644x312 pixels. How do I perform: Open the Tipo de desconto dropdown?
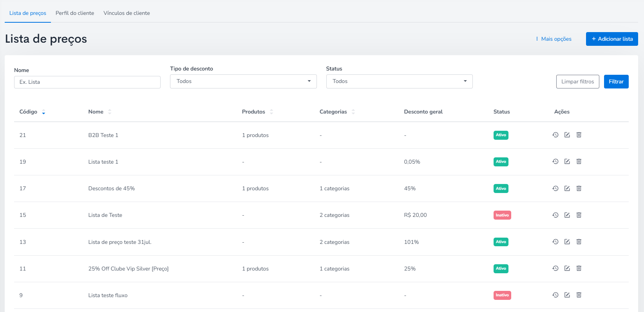tap(243, 81)
